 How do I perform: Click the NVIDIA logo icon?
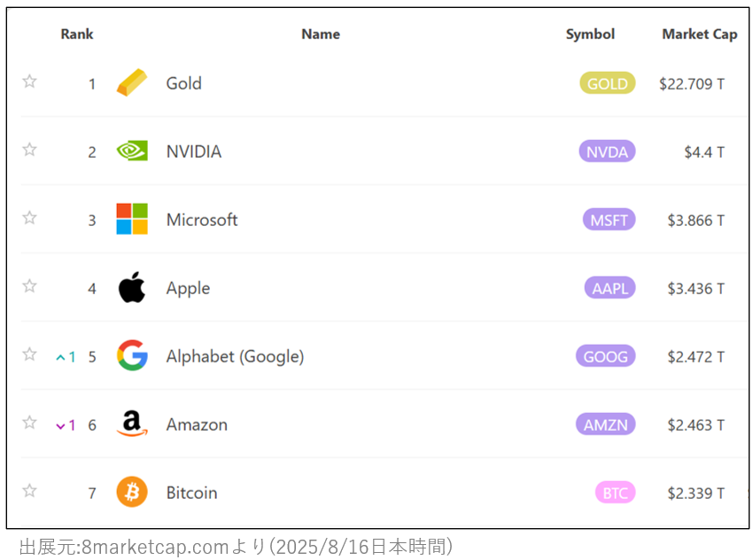pyautogui.click(x=132, y=151)
